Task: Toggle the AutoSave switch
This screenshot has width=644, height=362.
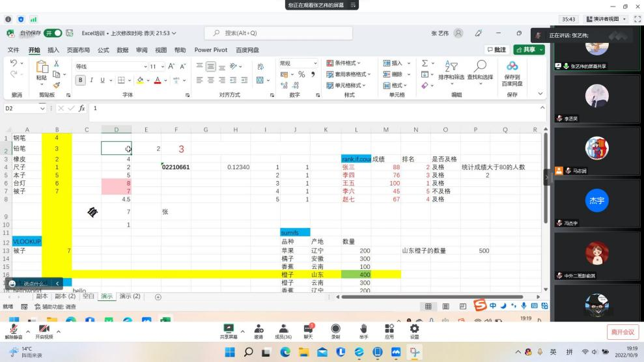Action: 53,33
